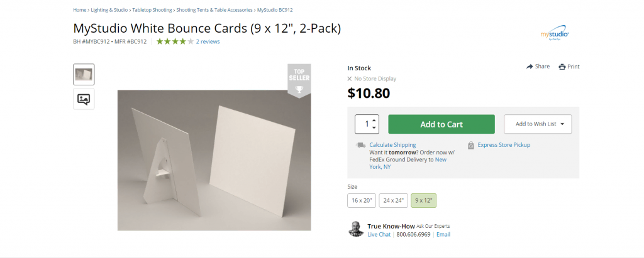Click the Print printer icon
644x258 pixels.
pyautogui.click(x=562, y=67)
